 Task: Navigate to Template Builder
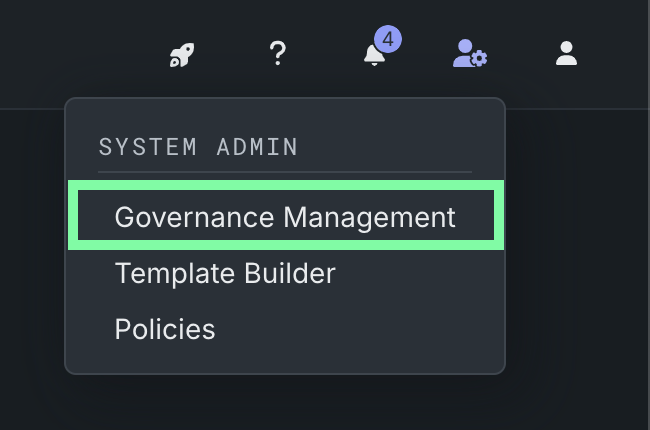tap(225, 273)
